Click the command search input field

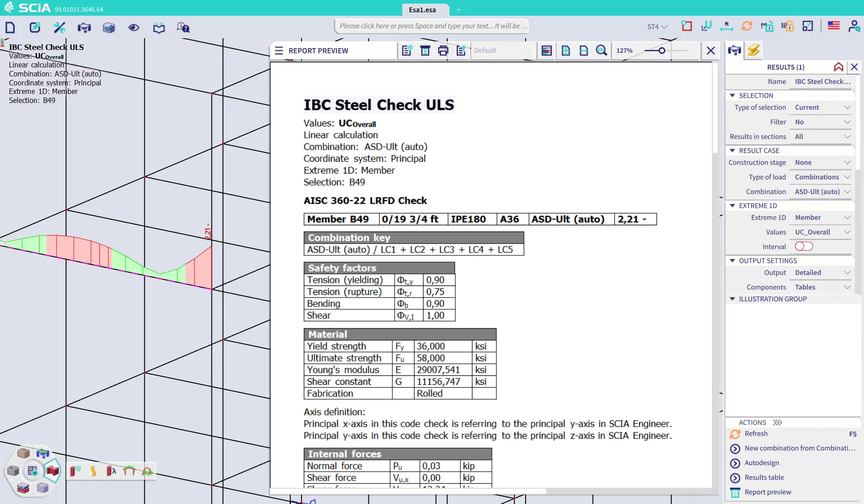[432, 26]
